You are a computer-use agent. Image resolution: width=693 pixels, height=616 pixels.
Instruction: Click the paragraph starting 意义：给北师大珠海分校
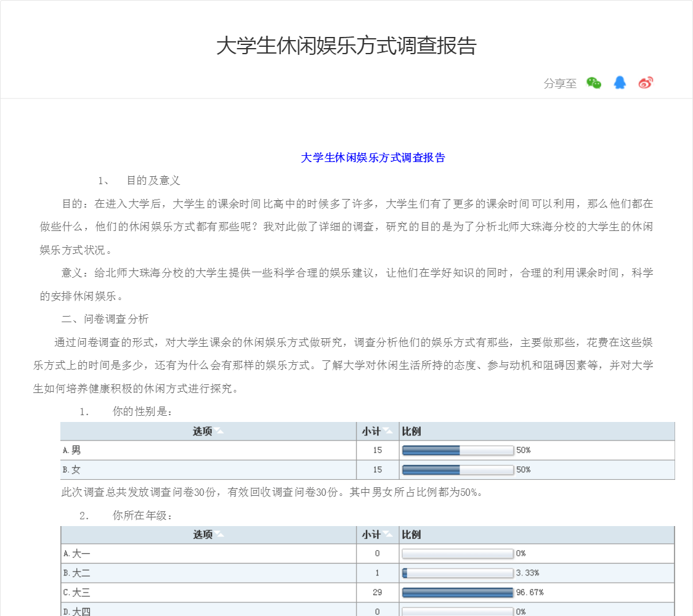[346, 285]
